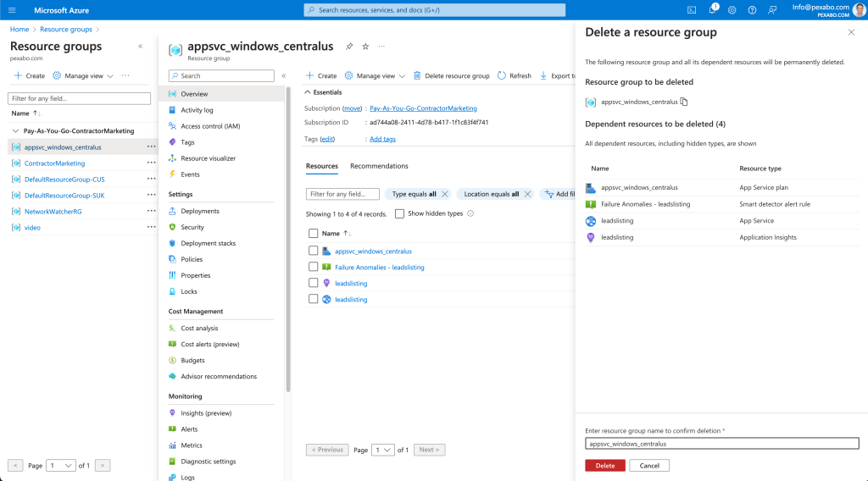The image size is (868, 481).
Task: Open more options for ContractorMarketing row
Action: point(151,163)
